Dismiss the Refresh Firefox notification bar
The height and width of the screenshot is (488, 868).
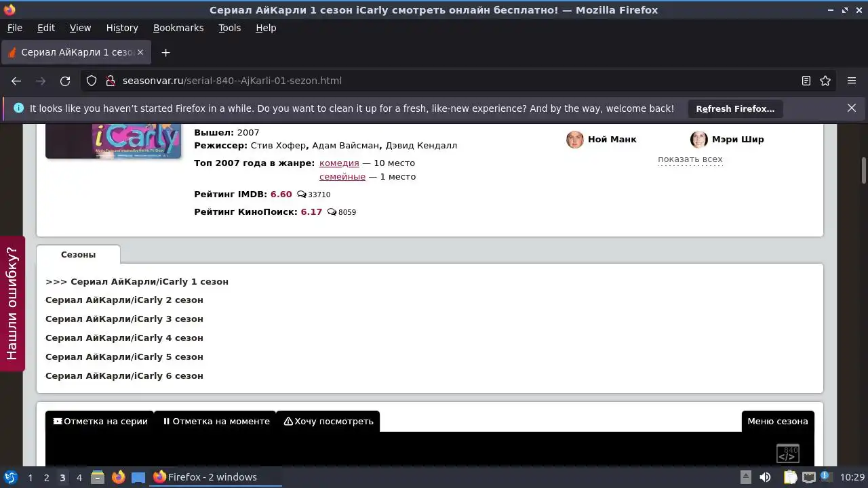pos(852,108)
